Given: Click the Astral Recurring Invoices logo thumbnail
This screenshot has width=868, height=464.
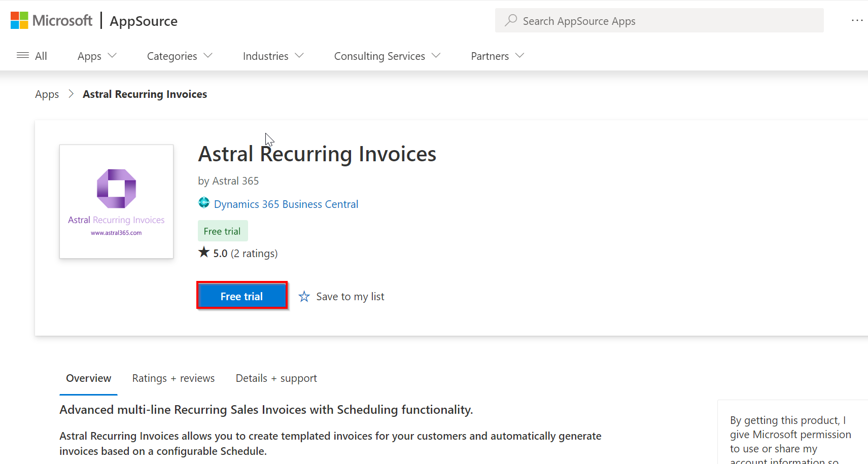Looking at the screenshot, I should (x=116, y=202).
